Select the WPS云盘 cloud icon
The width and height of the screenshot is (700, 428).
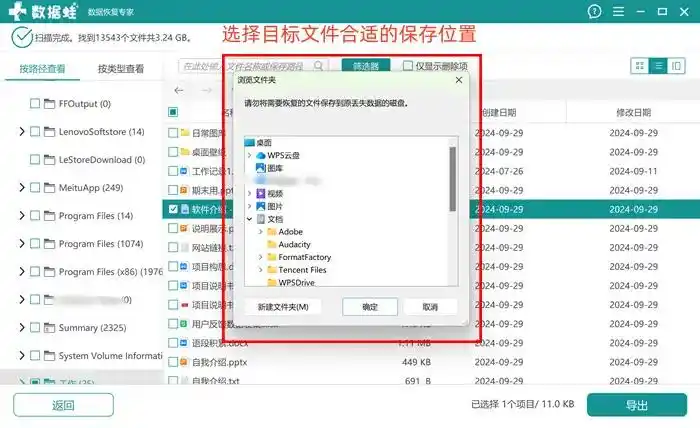pos(261,155)
